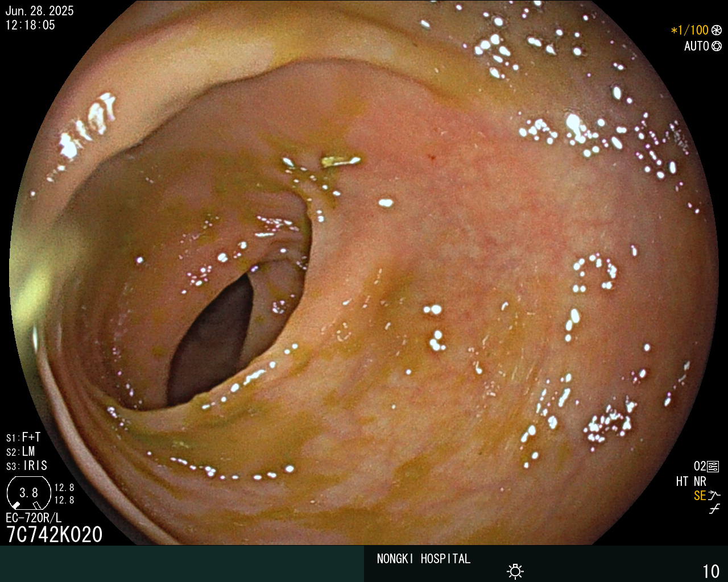Viewport: 728px width, 582px height.
Task: Click the image count 10 in bottom bar
Action: tap(711, 571)
